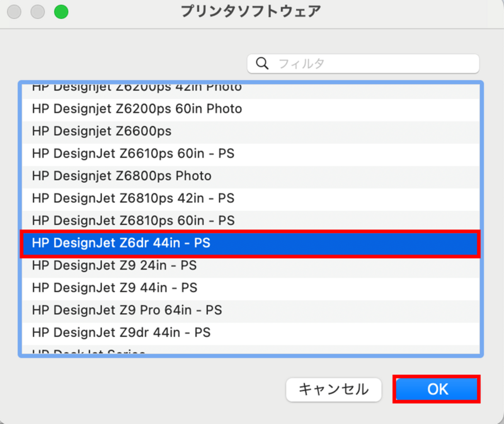Screen dimensions: 504x424
Task: Select HP Designjet Z6600ps entry
Action: coord(101,131)
